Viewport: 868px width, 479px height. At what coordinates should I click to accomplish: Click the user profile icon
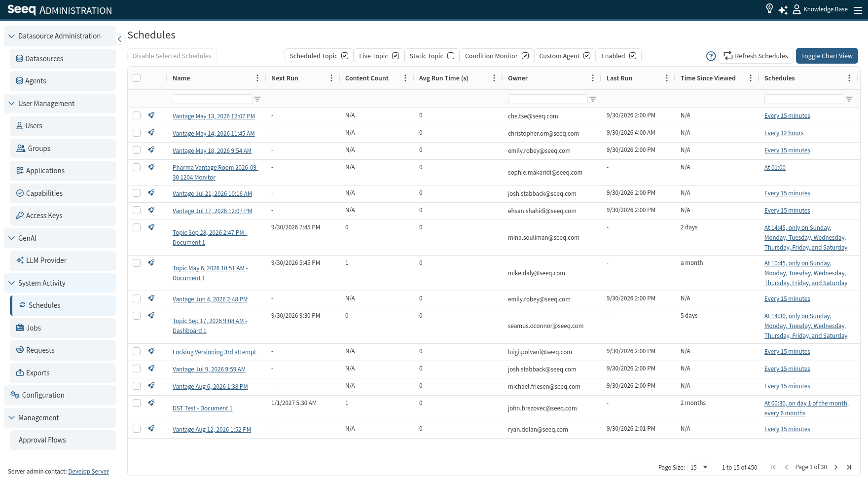pyautogui.click(x=796, y=10)
